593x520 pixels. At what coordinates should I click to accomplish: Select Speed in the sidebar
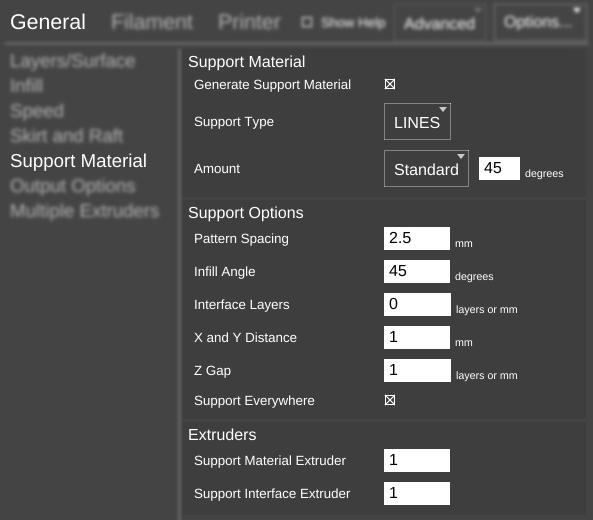pyautogui.click(x=37, y=111)
